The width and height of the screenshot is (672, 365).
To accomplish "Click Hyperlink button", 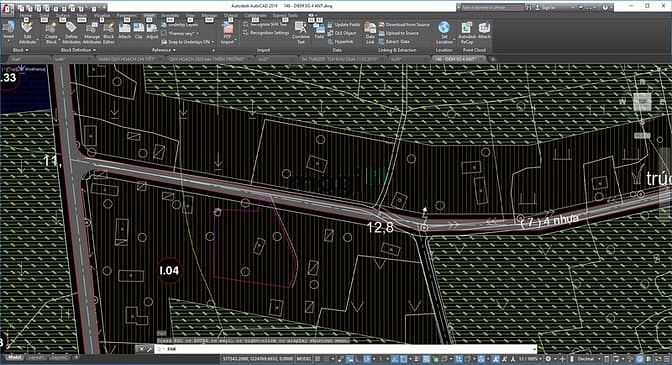I will click(x=341, y=42).
